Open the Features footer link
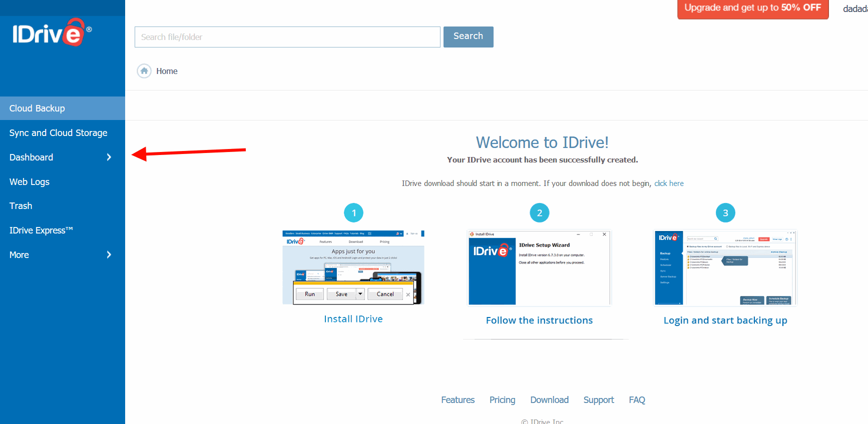This screenshot has height=424, width=868. click(458, 400)
